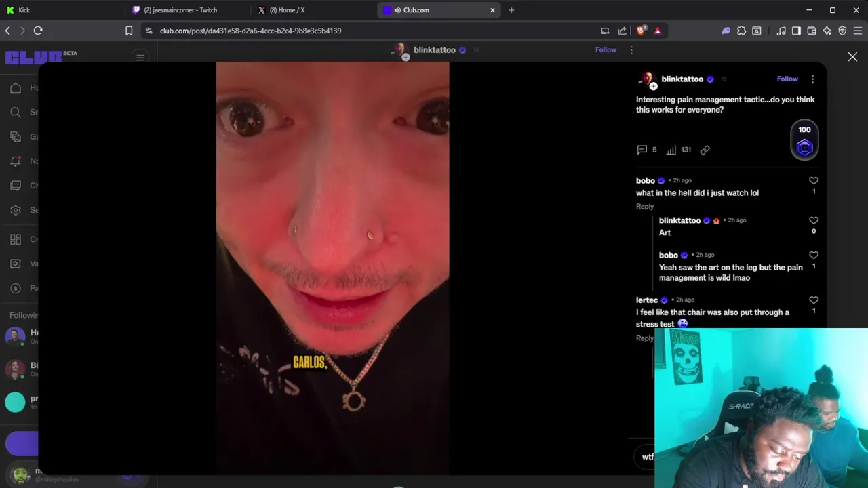Open the Gallery icon in Club sidebar
This screenshot has height=488, width=868.
pos(16,136)
